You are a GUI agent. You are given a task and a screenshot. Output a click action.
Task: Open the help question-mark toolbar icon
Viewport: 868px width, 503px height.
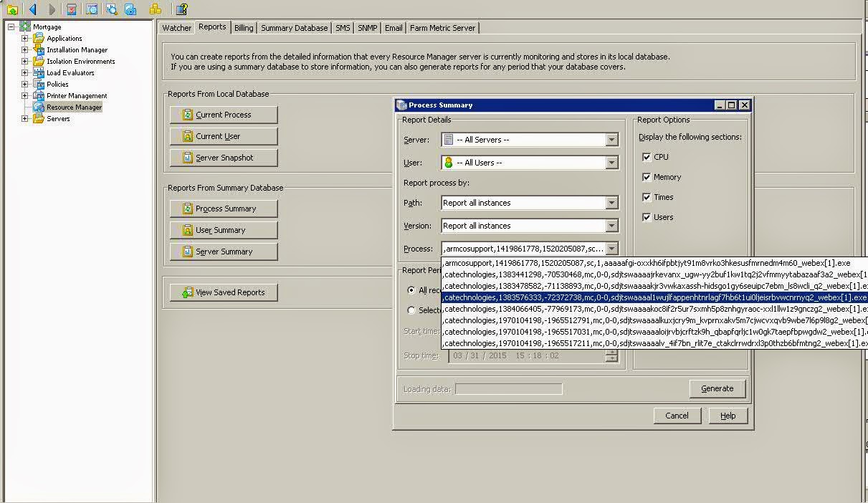tap(181, 9)
